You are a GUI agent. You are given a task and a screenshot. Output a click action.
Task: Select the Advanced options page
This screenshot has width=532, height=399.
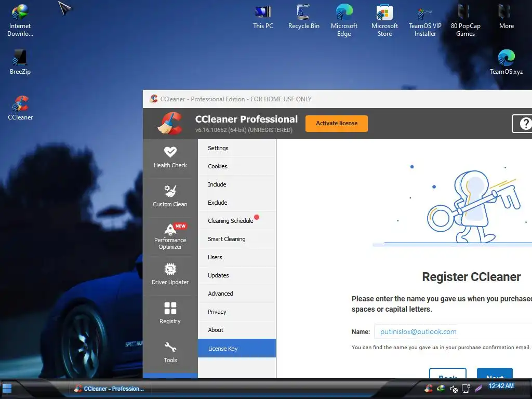pyautogui.click(x=237, y=294)
